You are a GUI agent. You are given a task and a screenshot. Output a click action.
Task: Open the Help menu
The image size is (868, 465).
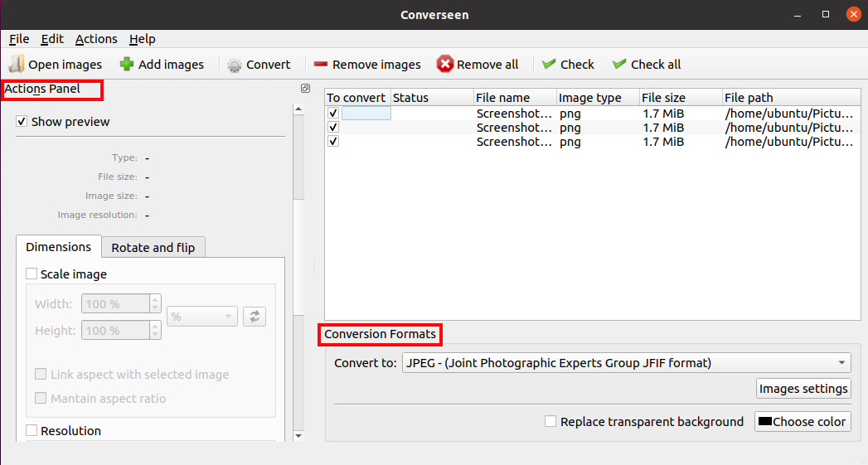point(143,39)
